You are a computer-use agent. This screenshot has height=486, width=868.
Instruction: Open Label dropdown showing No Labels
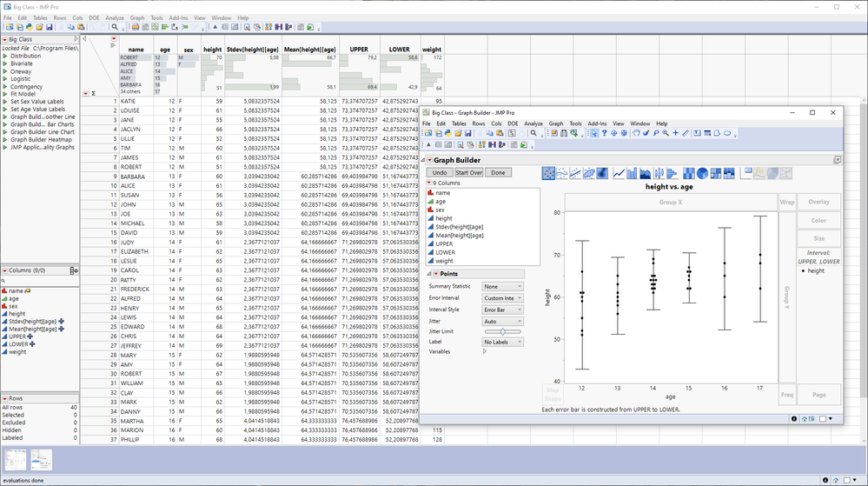click(x=503, y=342)
